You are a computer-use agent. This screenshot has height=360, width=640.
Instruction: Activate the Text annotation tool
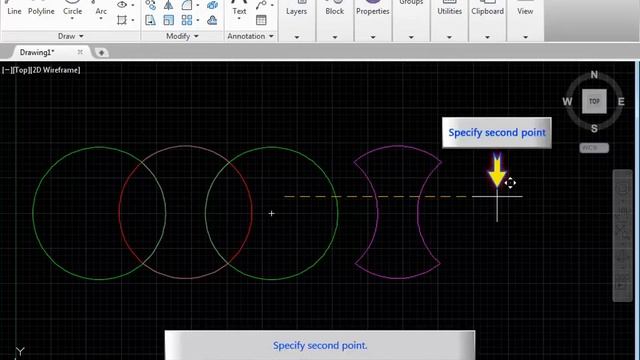[x=239, y=7]
